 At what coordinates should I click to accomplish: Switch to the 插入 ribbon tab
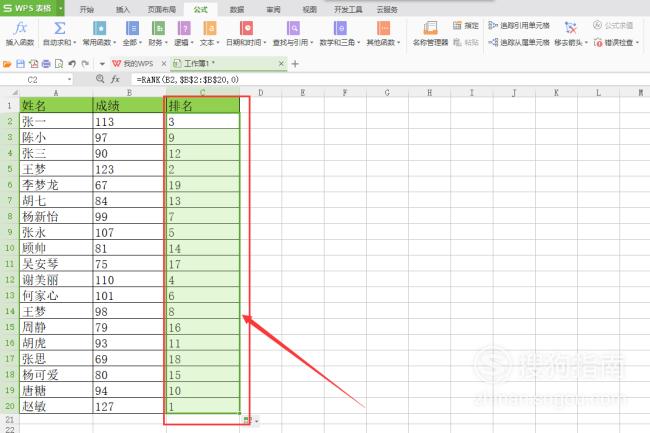[123, 9]
